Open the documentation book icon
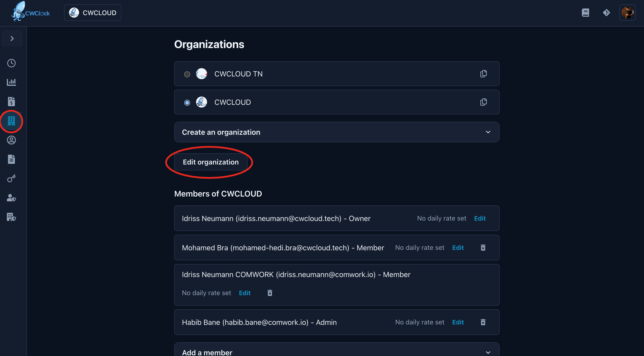Screen dimensions: 644x356 (x=585, y=13)
